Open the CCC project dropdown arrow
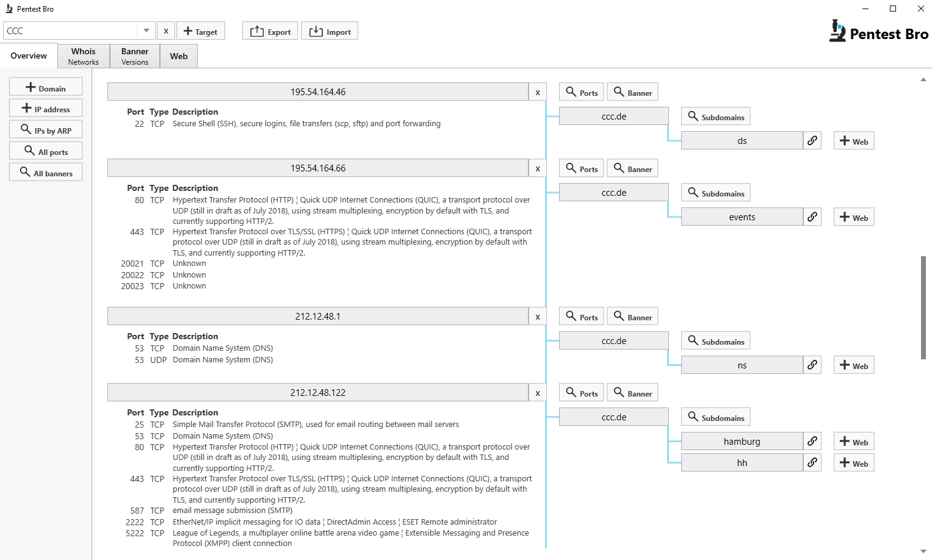The height and width of the screenshot is (560, 932). [x=146, y=31]
